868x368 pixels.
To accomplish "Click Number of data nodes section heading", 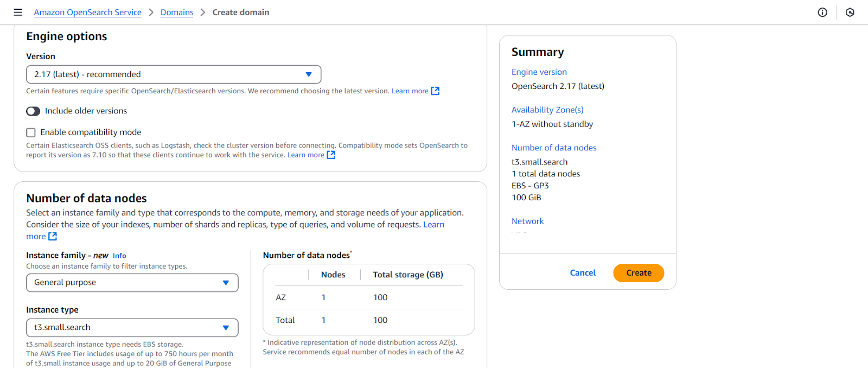I will pyautogui.click(x=87, y=199).
